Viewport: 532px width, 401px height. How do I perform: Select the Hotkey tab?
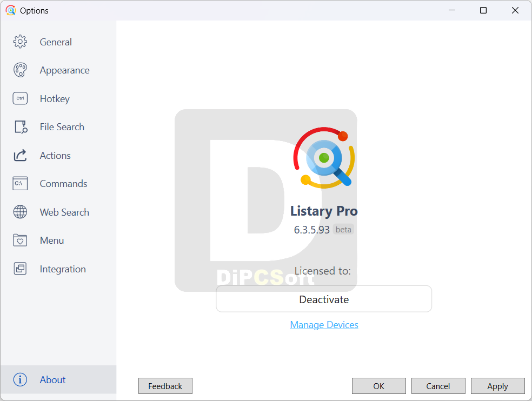[58, 98]
